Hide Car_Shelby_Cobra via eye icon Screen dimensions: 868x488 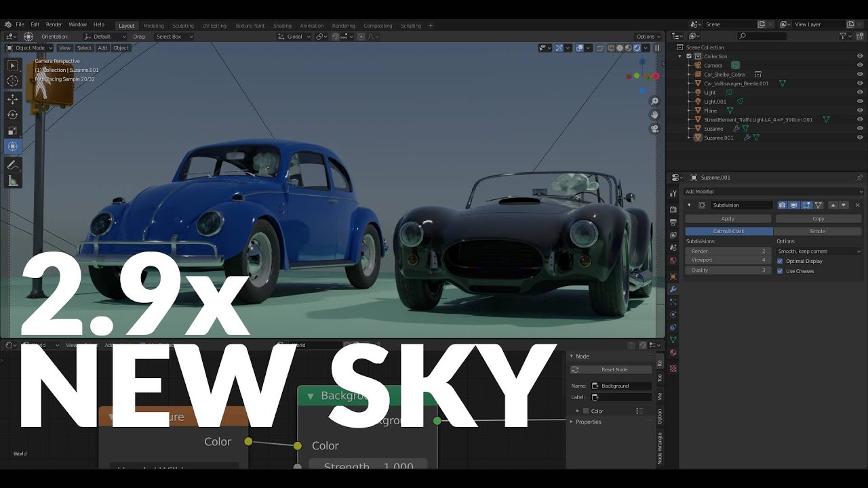pos(860,75)
